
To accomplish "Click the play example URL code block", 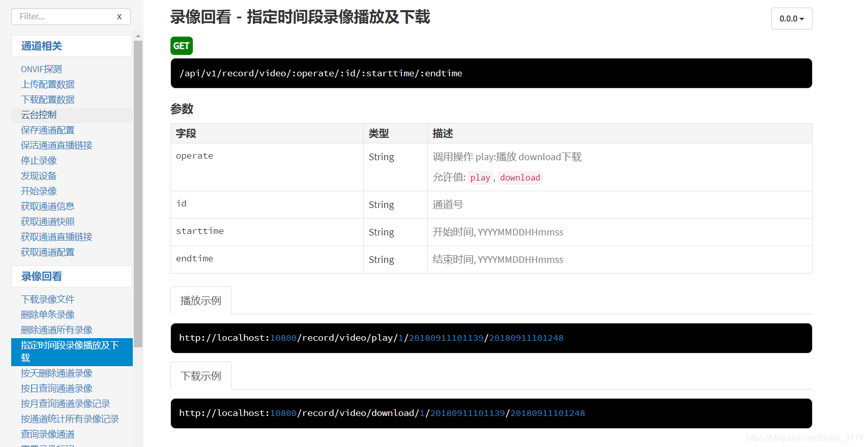I will tap(491, 338).
